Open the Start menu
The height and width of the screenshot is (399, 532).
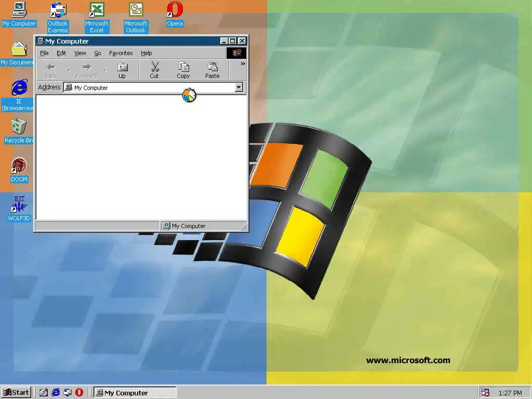pos(16,393)
